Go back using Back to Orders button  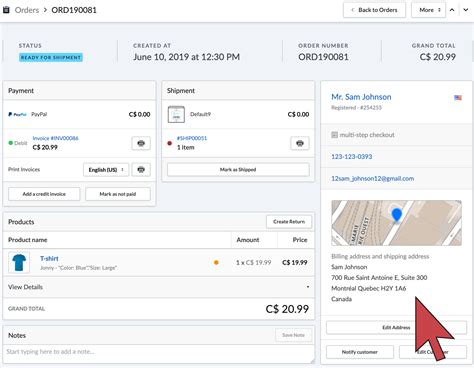374,10
